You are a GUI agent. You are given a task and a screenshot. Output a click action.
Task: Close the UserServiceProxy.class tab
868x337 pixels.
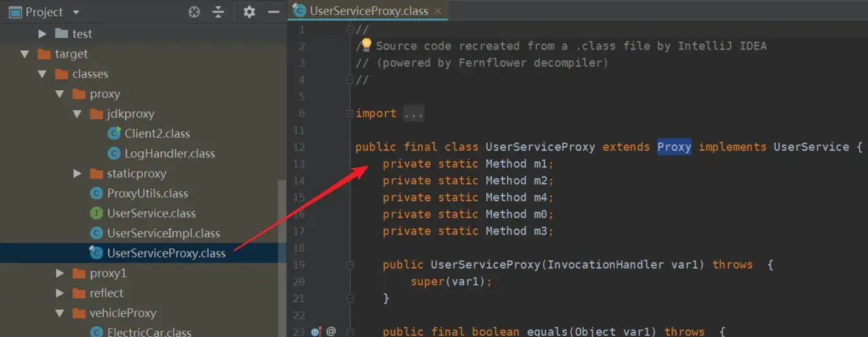tap(439, 11)
